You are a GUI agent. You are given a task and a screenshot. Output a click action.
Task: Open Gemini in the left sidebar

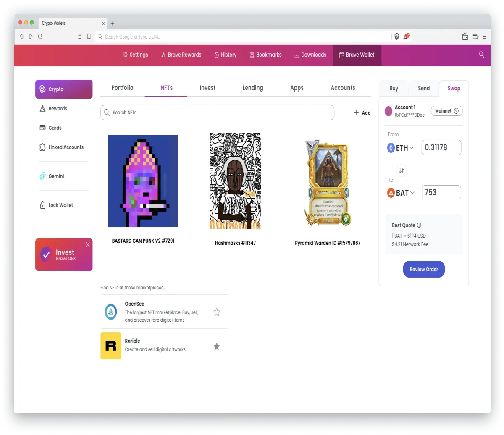(x=52, y=176)
